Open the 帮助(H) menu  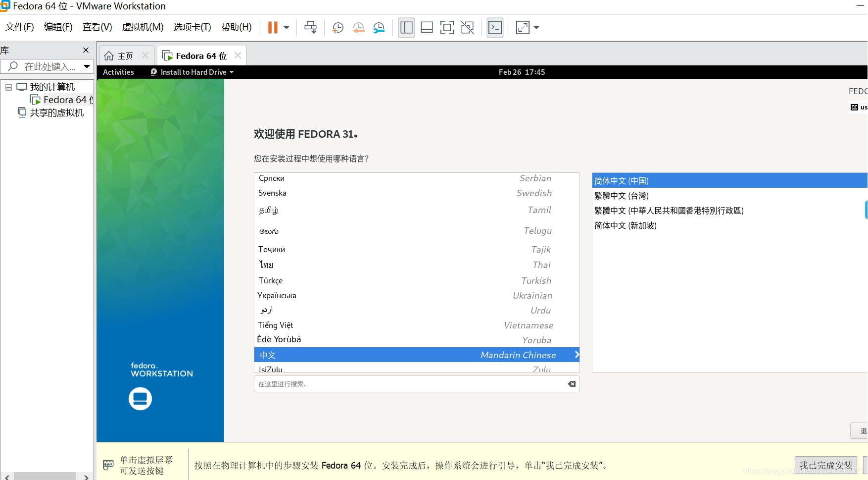[237, 27]
